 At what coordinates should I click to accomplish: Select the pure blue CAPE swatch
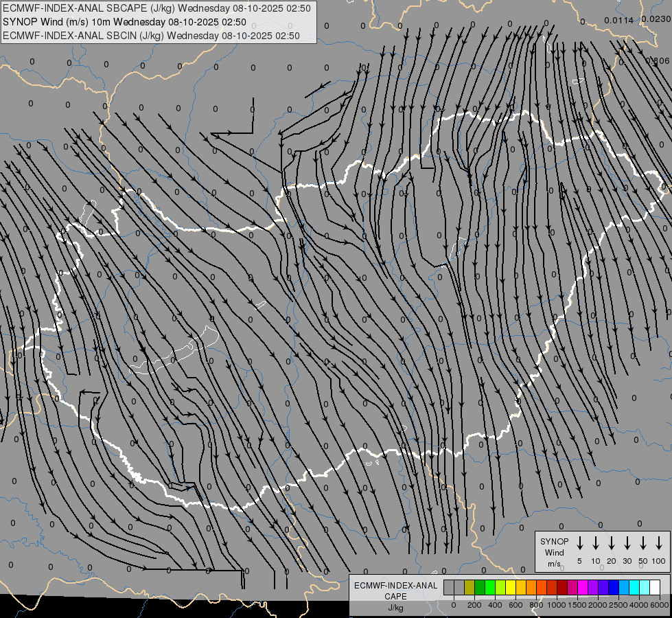point(613,587)
